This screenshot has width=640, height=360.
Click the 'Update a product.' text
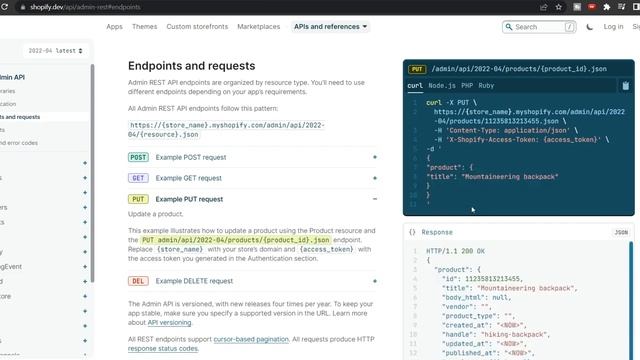tap(156, 214)
